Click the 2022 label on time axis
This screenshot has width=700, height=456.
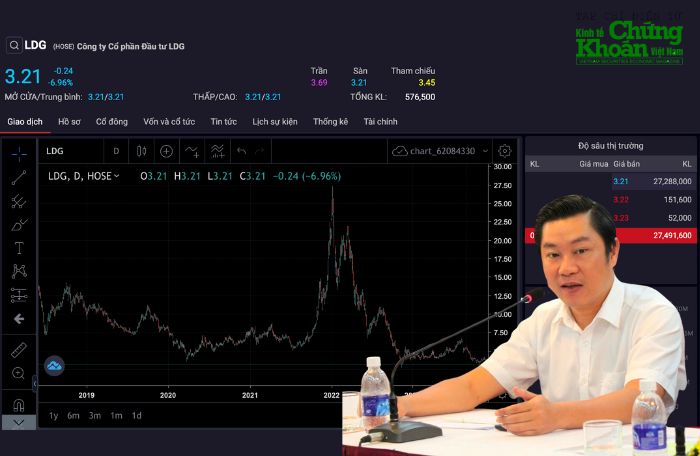331,395
